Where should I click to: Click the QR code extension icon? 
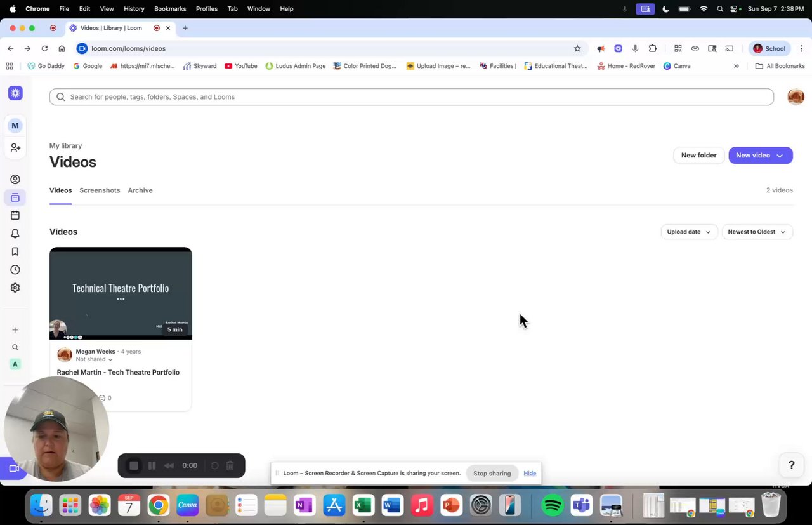click(x=678, y=48)
